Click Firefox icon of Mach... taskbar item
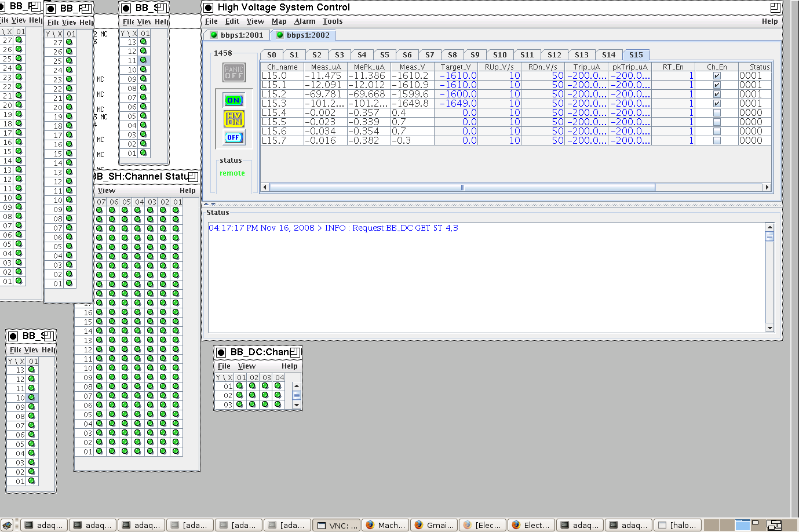The image size is (799, 532). 370,525
